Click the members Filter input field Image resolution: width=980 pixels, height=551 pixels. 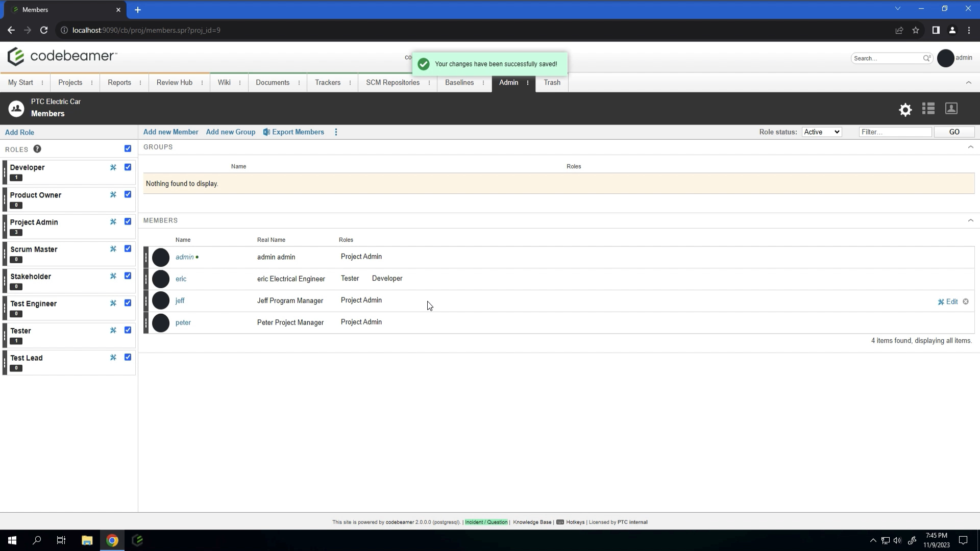(x=895, y=132)
